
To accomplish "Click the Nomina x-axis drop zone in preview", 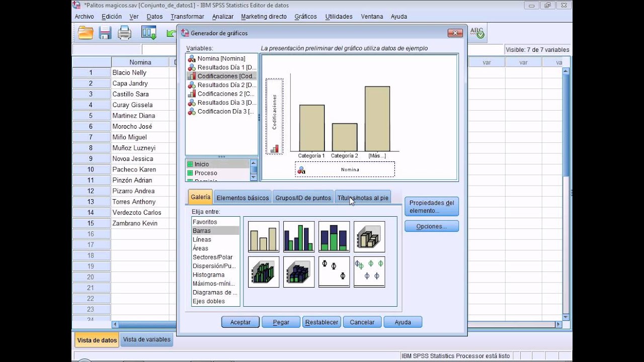I will coord(345,169).
